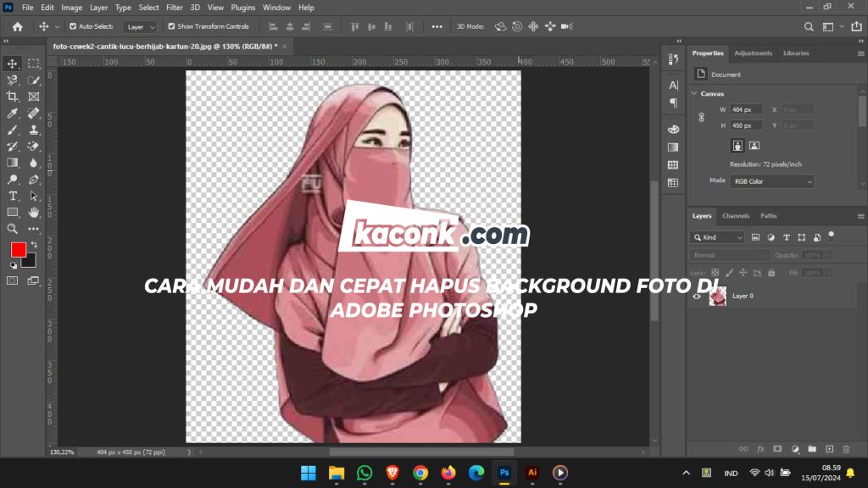The image size is (868, 488).
Task: Switch to the Adjustments tab
Action: [x=753, y=53]
